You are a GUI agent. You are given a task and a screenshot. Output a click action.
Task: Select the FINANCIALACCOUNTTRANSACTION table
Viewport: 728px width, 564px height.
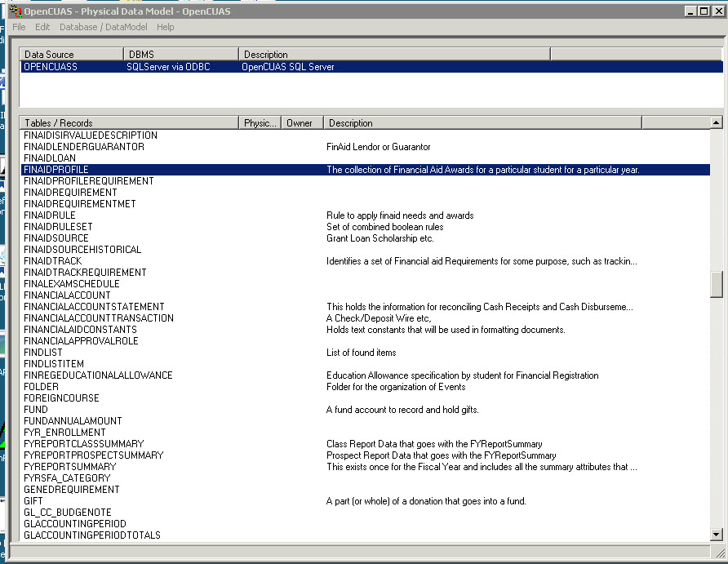pos(99,318)
